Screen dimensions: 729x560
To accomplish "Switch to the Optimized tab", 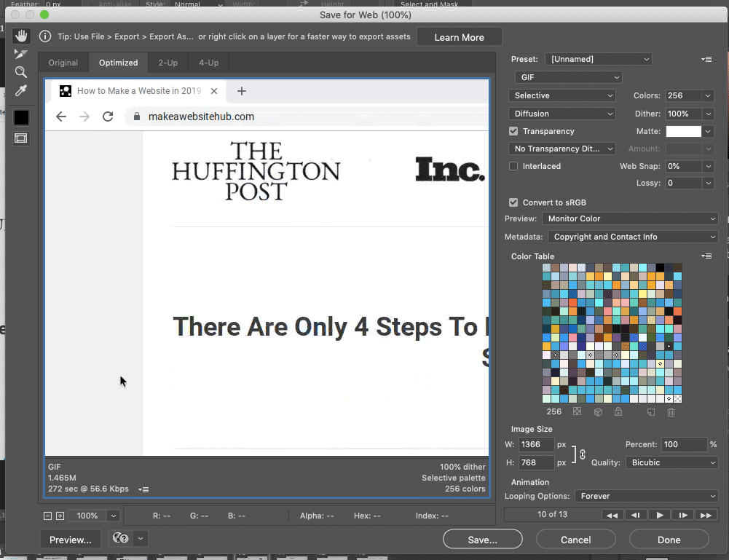I will 118,63.
